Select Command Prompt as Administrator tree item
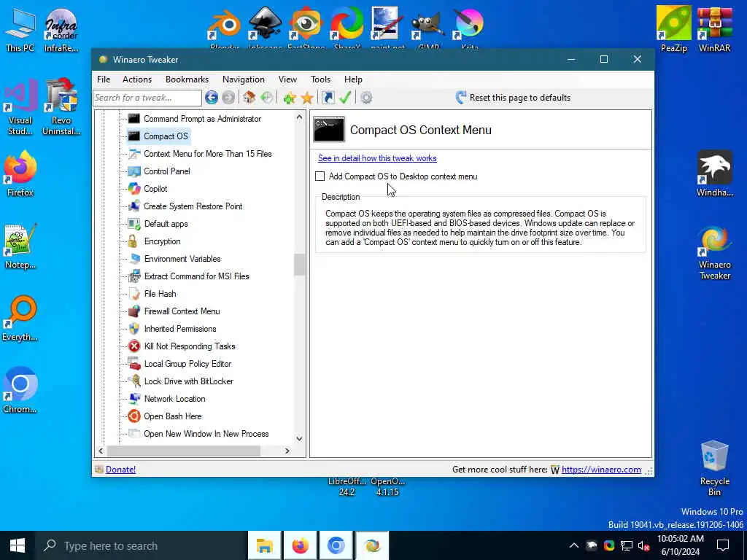This screenshot has width=747, height=560. tap(203, 119)
